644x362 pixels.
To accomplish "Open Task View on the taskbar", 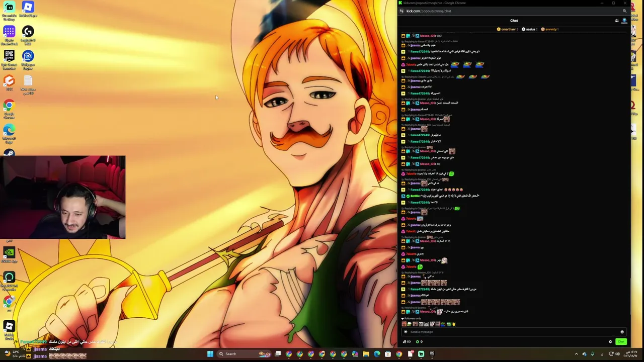I will (278, 354).
